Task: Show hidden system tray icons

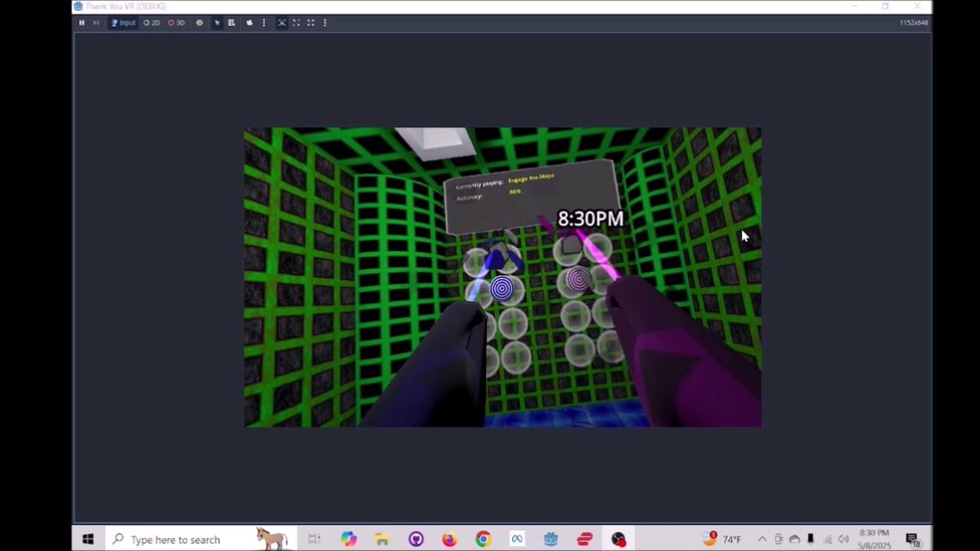Action: tap(762, 539)
